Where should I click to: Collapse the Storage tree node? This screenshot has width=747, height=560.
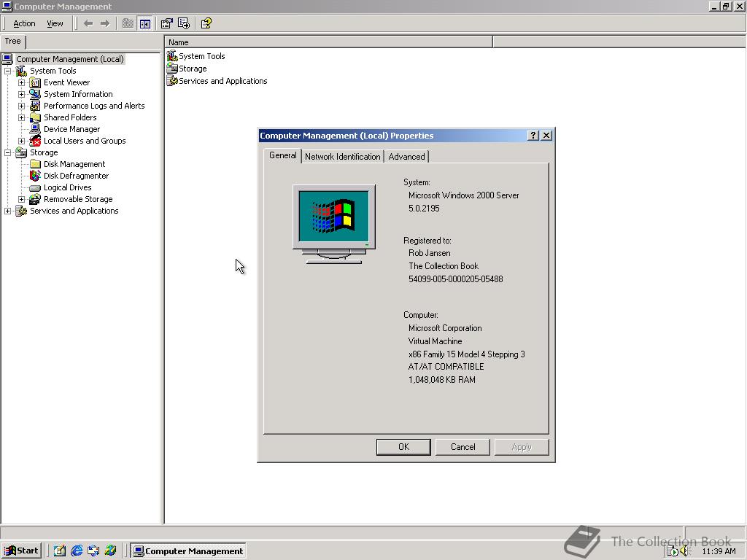(7, 152)
